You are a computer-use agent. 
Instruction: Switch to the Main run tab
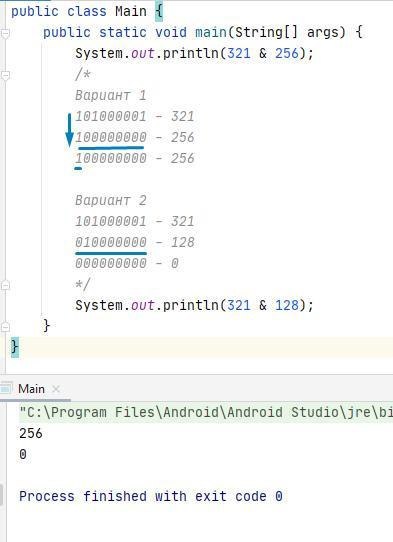[31, 389]
